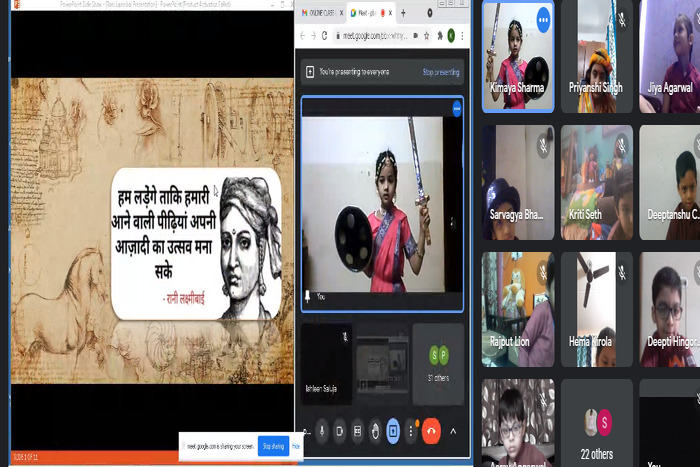
Task: Click the Rani Lakshmibai quote slide
Action: 196,244
